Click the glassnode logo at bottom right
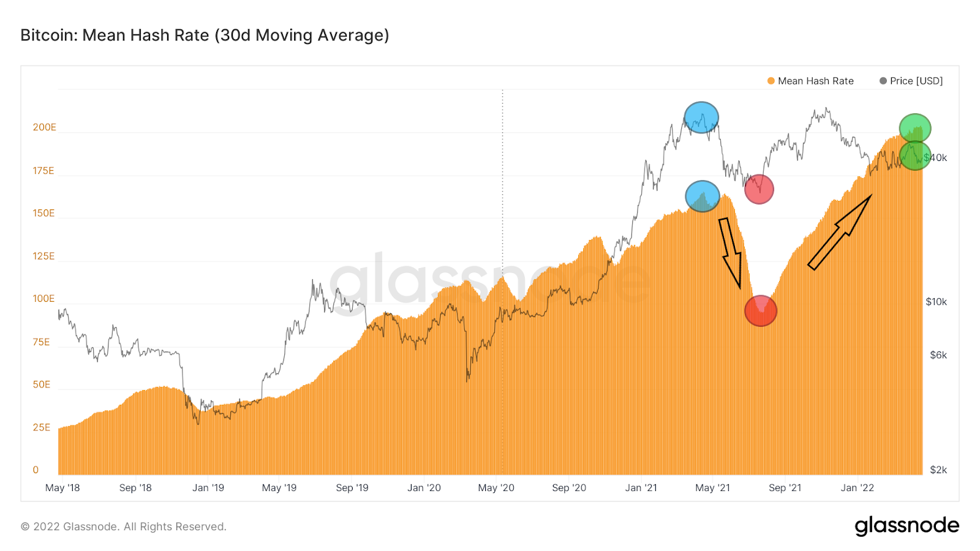This screenshot has width=980, height=551. coord(907,526)
